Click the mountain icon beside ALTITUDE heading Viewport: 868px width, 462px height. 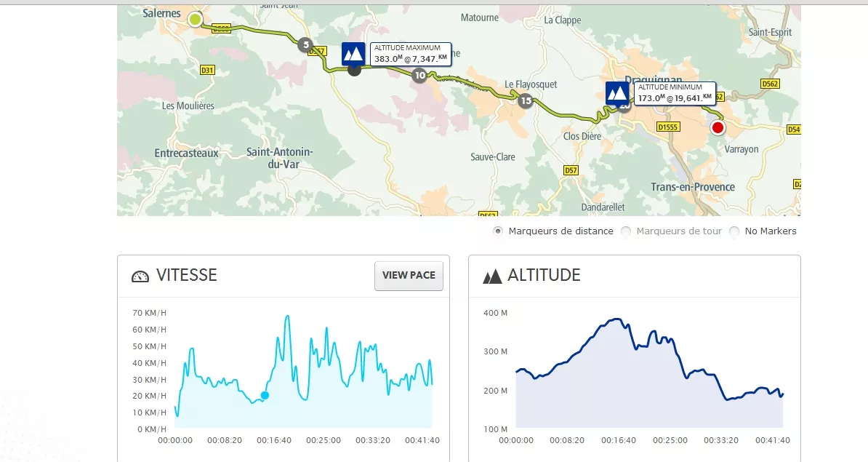coord(492,276)
